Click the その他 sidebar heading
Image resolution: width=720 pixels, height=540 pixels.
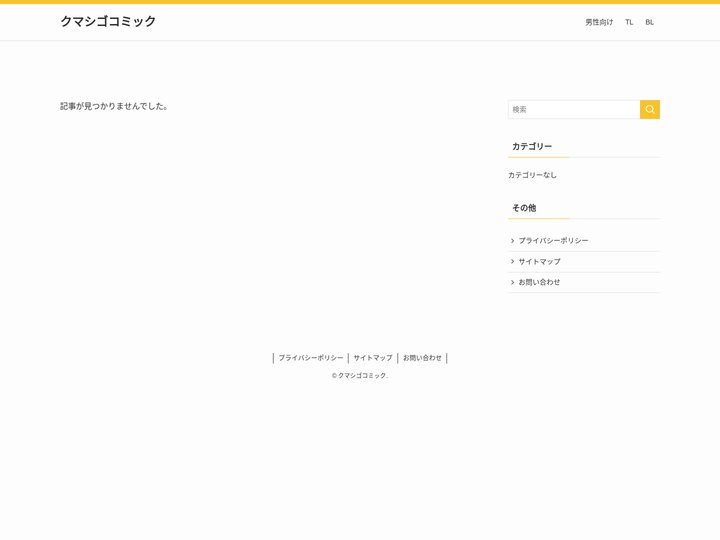[524, 208]
